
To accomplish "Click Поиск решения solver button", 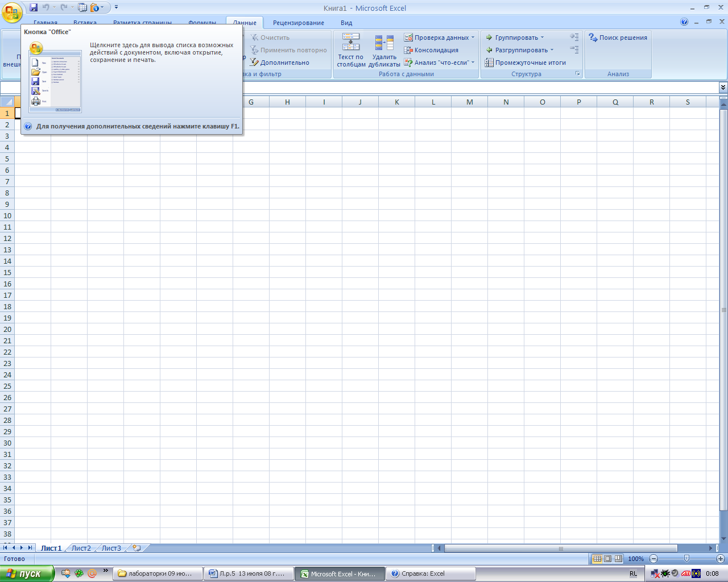I will (618, 38).
